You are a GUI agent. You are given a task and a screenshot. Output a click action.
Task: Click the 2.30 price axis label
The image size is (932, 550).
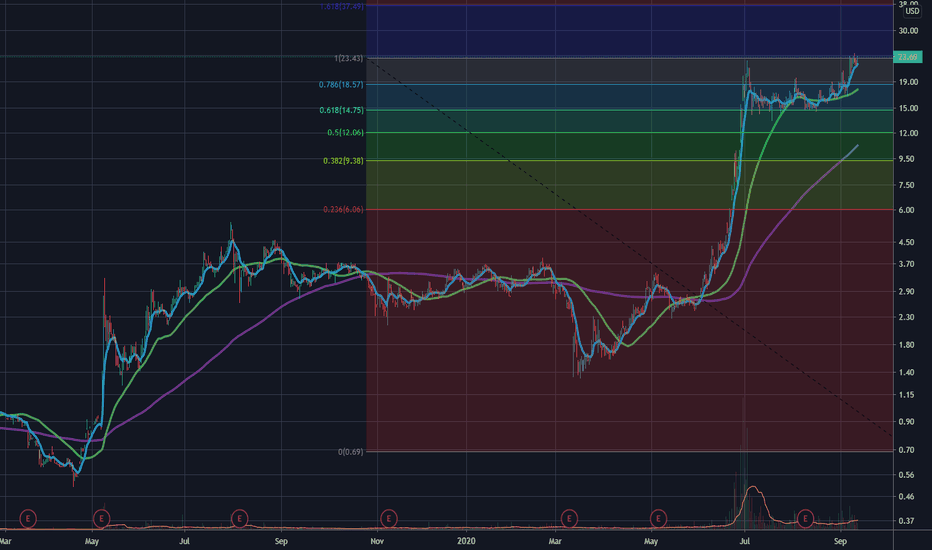tap(906, 318)
